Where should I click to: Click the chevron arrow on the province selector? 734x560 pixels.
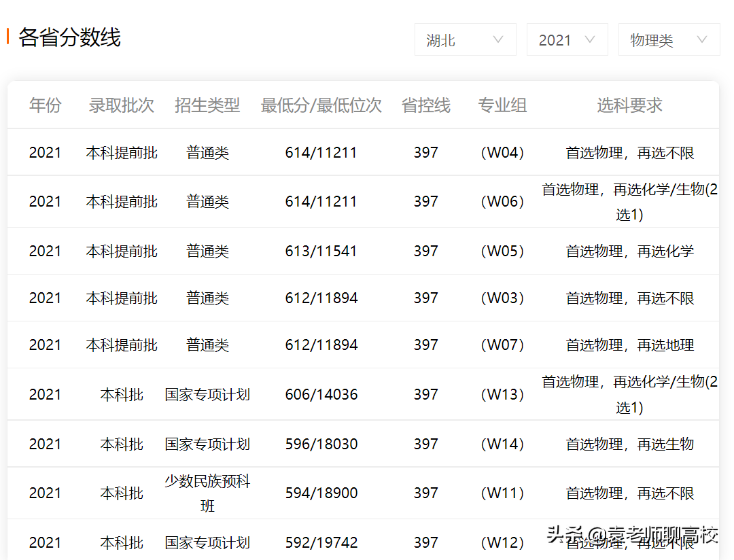(498, 39)
